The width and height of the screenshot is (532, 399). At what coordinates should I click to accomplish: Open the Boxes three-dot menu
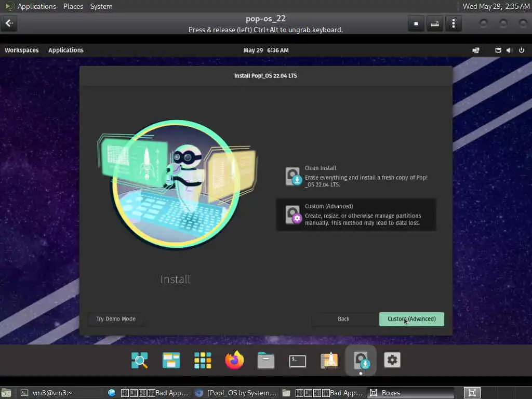coord(453,23)
